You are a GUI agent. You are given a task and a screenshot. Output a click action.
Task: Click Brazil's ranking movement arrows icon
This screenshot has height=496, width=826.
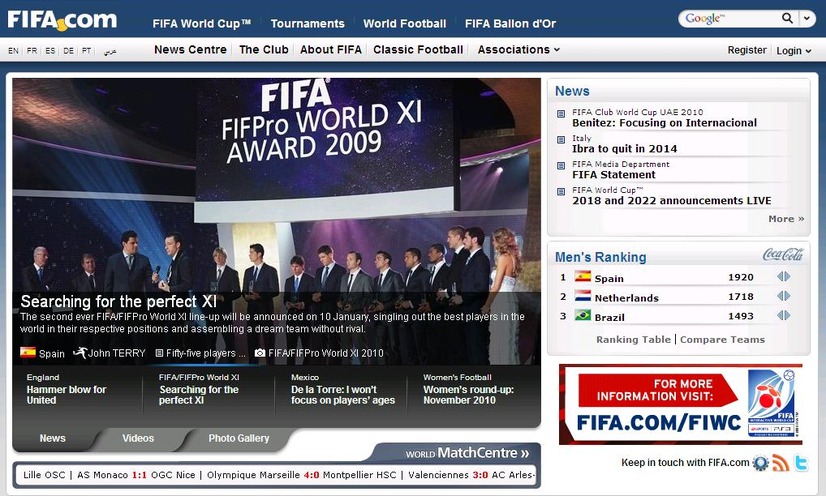[783, 315]
